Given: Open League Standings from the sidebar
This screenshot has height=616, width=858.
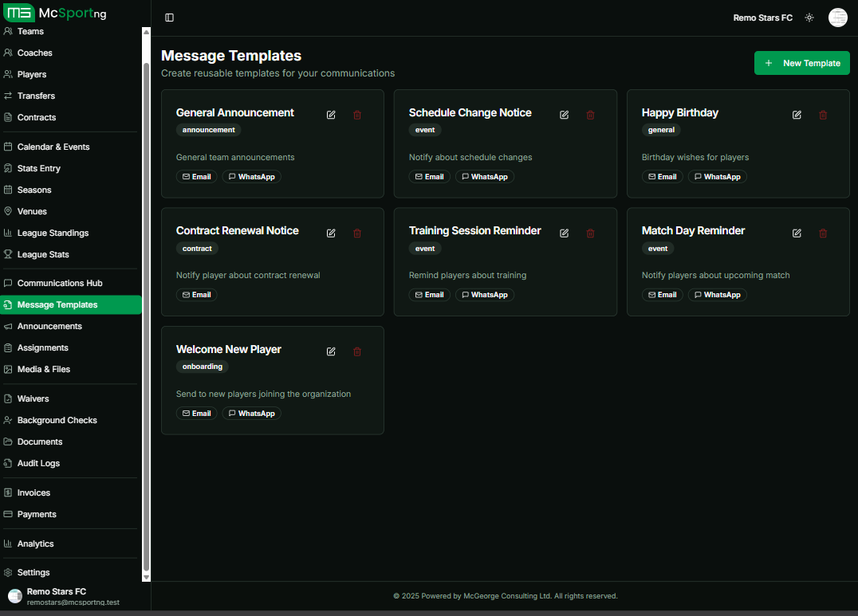Looking at the screenshot, I should (x=57, y=233).
